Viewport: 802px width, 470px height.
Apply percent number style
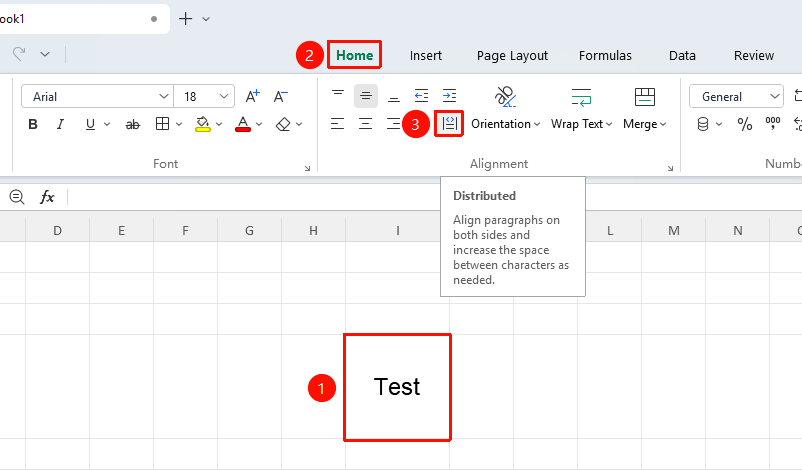tap(745, 124)
